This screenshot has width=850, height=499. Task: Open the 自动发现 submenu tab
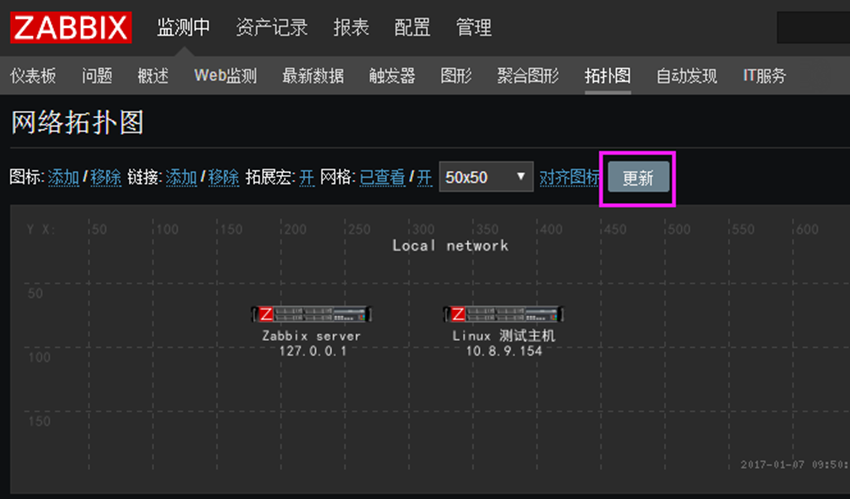pyautogui.click(x=687, y=75)
